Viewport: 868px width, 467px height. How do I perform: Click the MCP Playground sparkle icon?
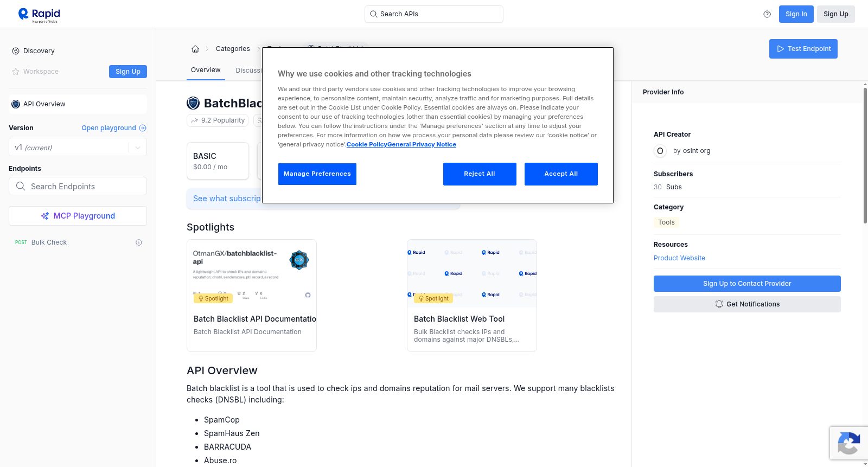(x=45, y=216)
